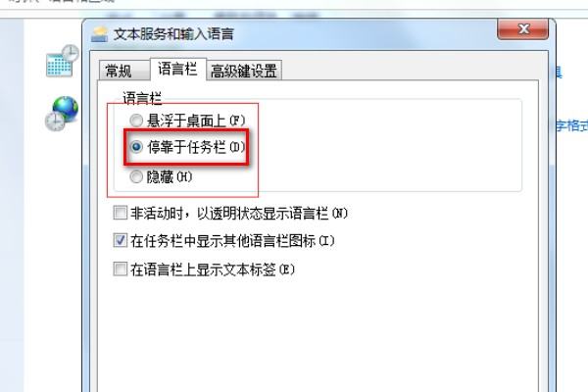Open the globe with clock region icon
The height and width of the screenshot is (392, 588).
click(x=62, y=114)
